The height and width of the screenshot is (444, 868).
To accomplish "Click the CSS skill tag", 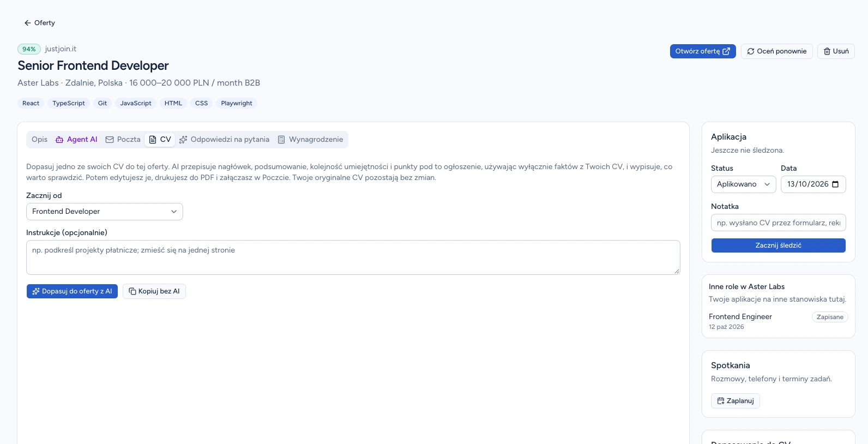I will (202, 103).
